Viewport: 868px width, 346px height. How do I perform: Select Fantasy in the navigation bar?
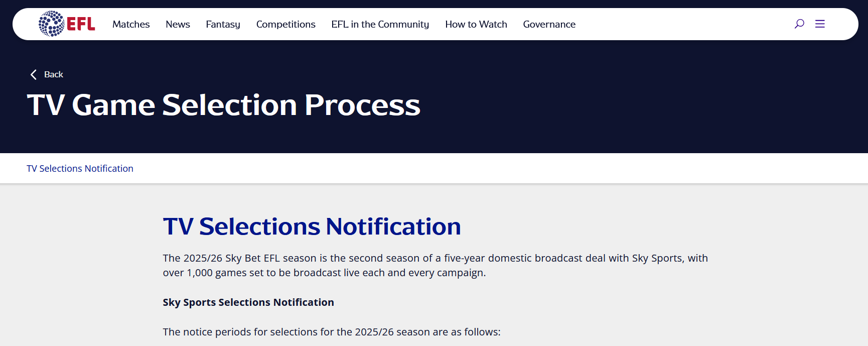(x=223, y=24)
